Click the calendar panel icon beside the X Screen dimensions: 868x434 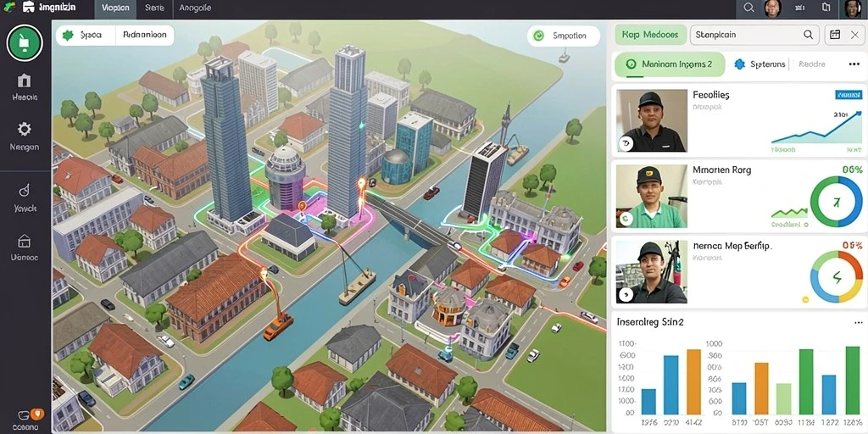pos(835,34)
